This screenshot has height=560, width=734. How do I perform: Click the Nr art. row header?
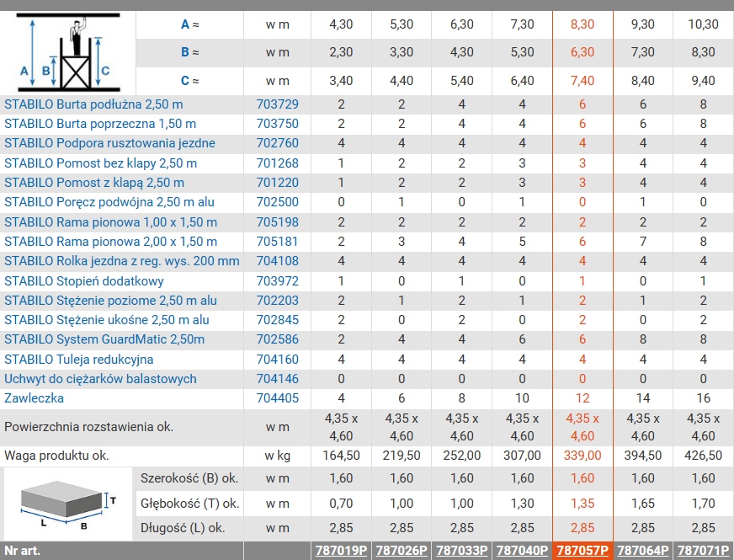(22, 551)
